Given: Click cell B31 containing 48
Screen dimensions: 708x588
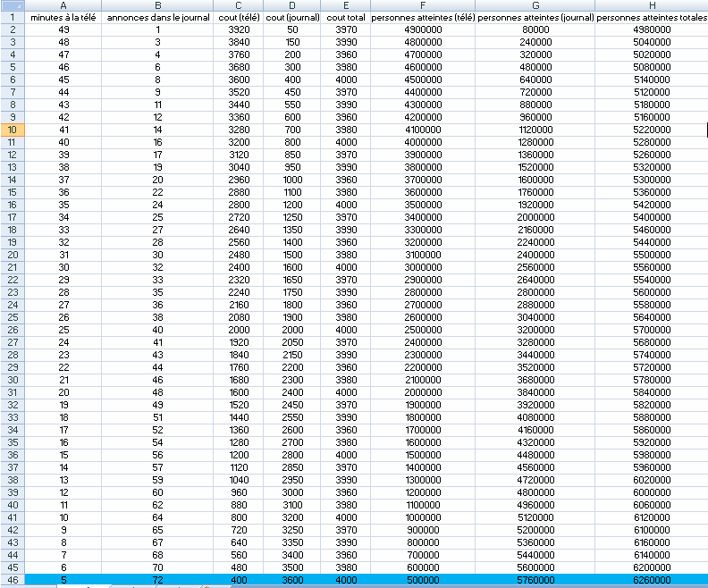Looking at the screenshot, I should point(158,392).
